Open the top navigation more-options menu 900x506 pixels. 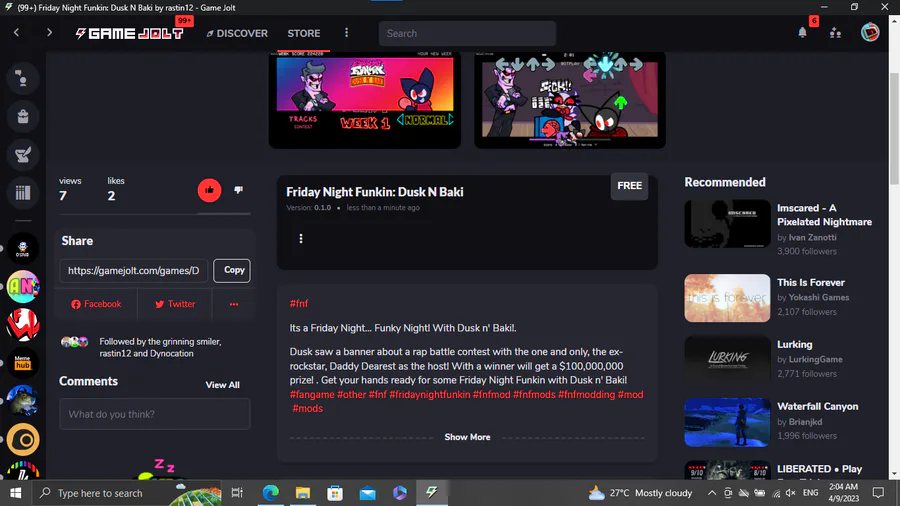click(346, 33)
